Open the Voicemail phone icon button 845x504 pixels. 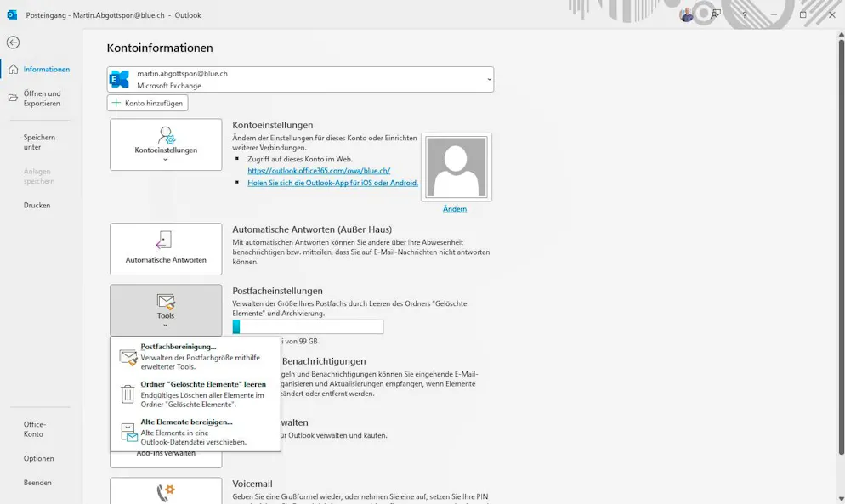pyautogui.click(x=166, y=490)
